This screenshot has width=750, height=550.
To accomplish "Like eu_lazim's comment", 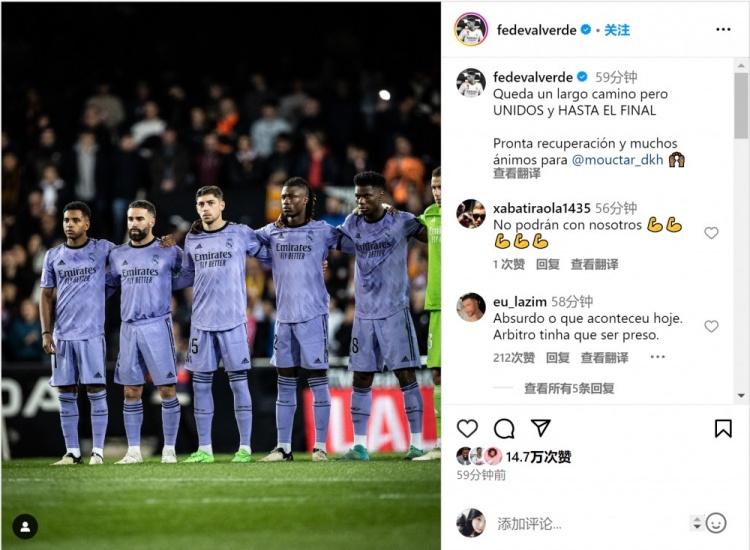I will 711,326.
